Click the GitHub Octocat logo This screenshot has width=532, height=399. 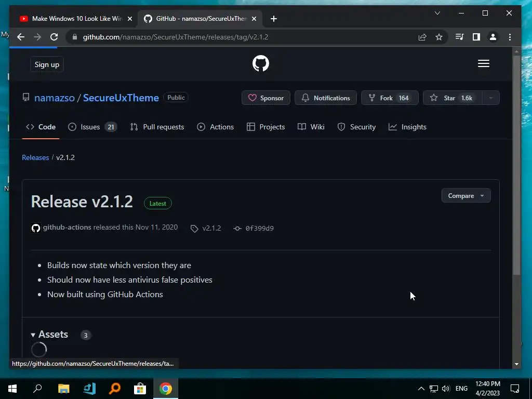pos(261,63)
